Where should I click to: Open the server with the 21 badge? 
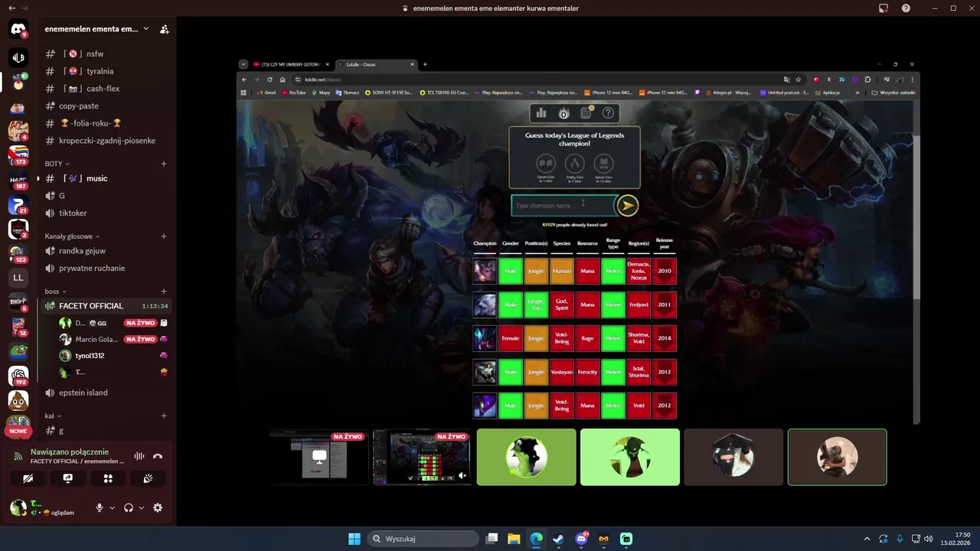[x=18, y=205]
